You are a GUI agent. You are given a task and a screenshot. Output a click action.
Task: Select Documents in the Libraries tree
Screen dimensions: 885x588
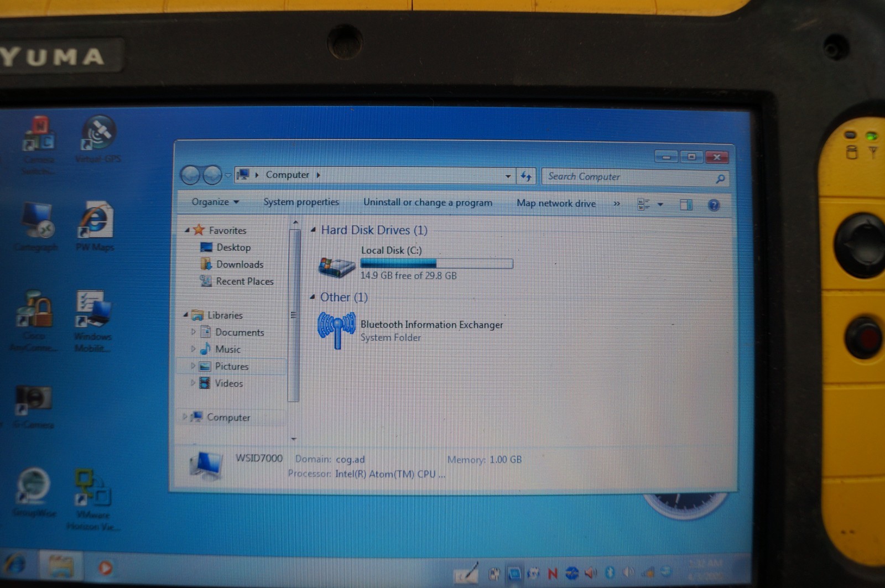click(x=232, y=332)
